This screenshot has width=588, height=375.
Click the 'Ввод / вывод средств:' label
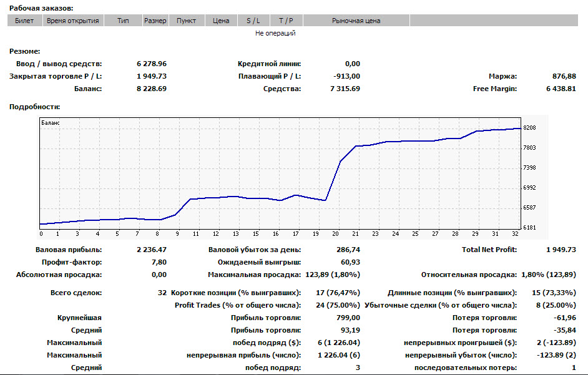[x=59, y=64]
